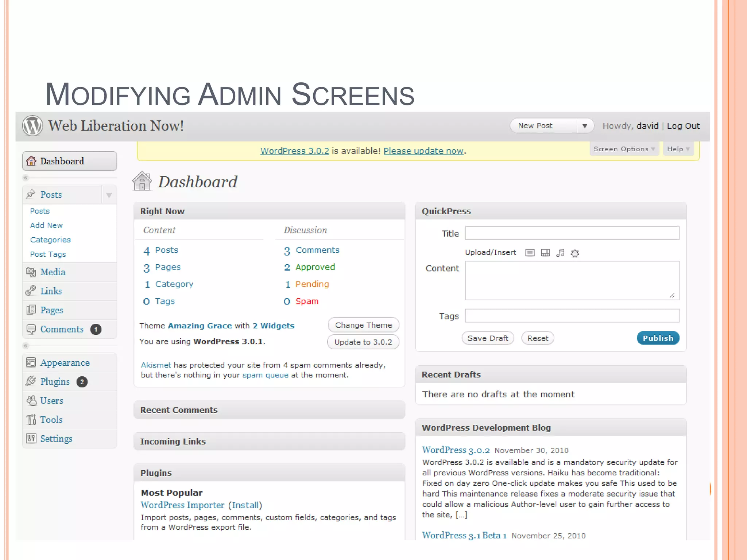
Task: Open the Approved comments link
Action: coord(315,267)
